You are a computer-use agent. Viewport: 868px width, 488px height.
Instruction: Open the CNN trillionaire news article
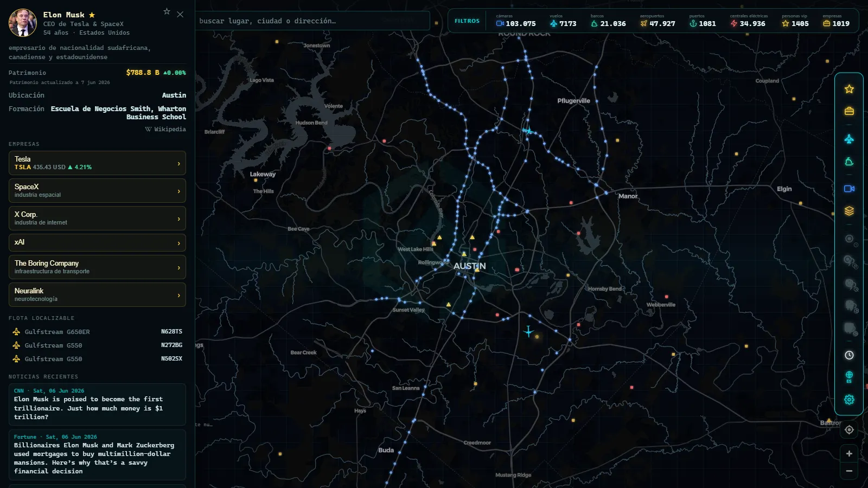[97, 404]
